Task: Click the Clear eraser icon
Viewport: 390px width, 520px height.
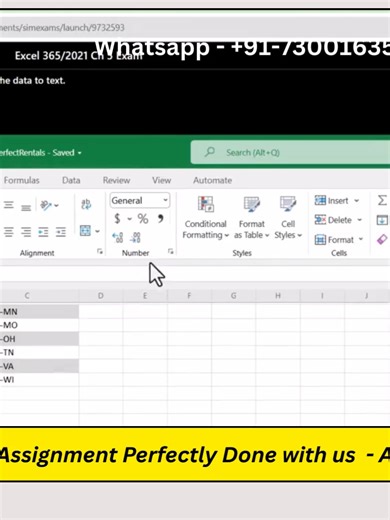Action: pos(382,239)
